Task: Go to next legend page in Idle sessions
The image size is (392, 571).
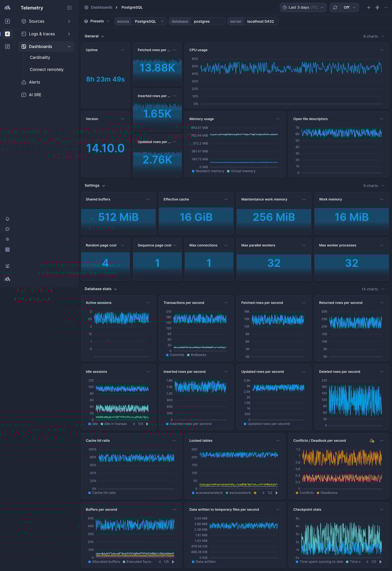Action: pyautogui.click(x=147, y=424)
